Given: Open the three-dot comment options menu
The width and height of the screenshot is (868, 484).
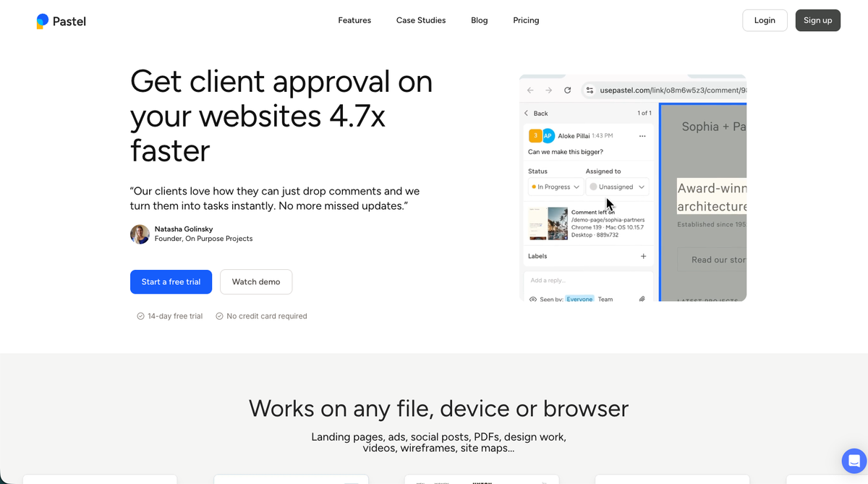Looking at the screenshot, I should pos(642,136).
